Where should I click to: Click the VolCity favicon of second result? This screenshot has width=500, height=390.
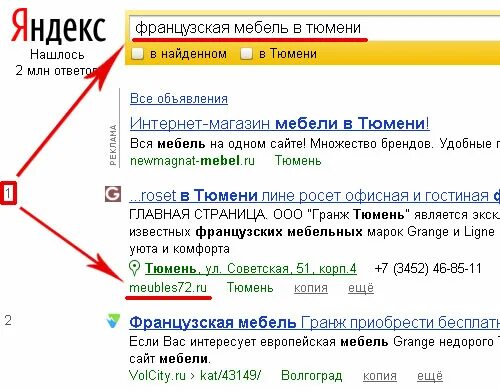[113, 321]
